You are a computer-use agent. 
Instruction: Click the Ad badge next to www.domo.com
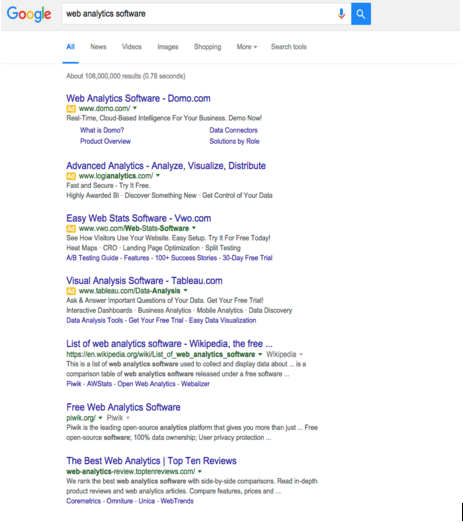[71, 108]
